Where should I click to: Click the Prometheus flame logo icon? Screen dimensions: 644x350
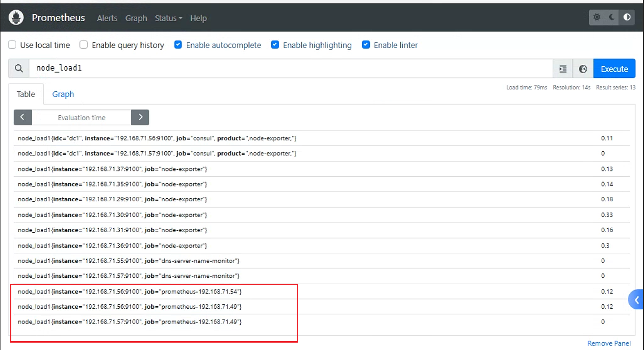16,18
